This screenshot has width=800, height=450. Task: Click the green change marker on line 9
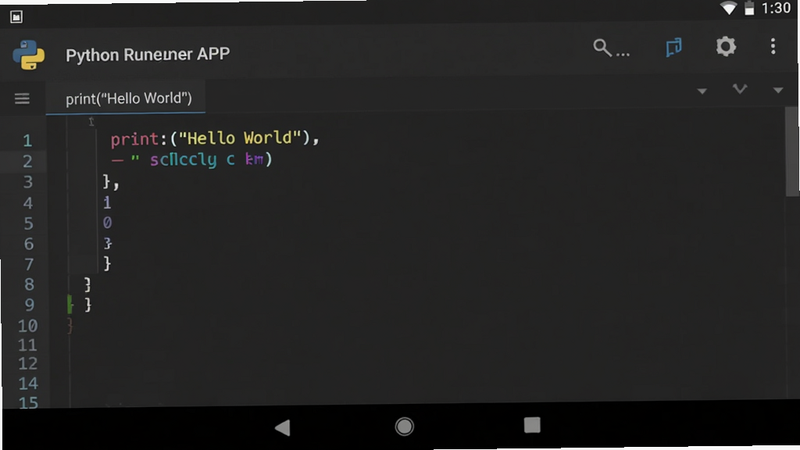(70, 305)
